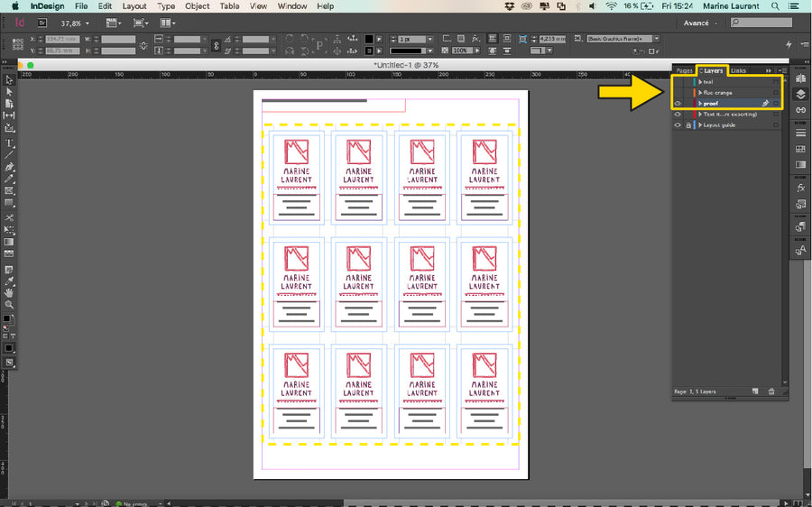Open the View Options dropdown
812x507 pixels.
(113, 23)
